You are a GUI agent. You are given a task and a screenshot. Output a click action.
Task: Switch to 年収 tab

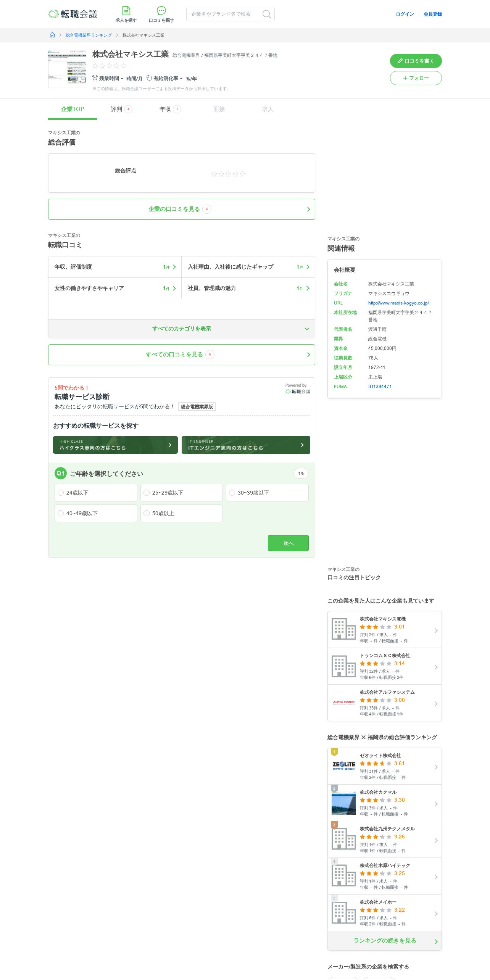point(170,109)
